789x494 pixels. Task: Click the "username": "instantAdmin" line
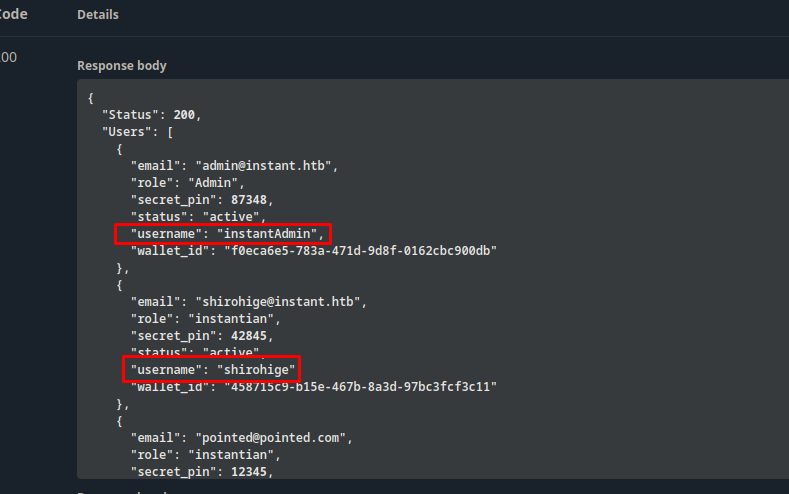[x=227, y=234]
